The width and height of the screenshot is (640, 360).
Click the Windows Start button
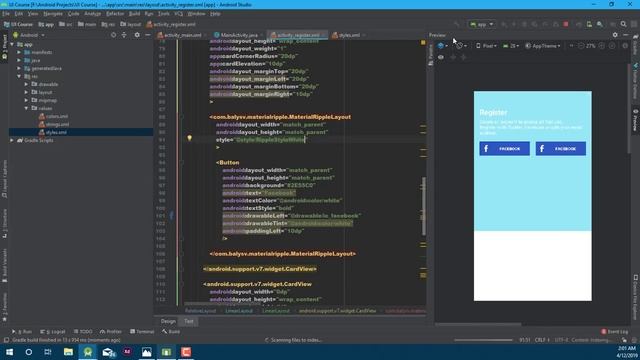coord(9,352)
